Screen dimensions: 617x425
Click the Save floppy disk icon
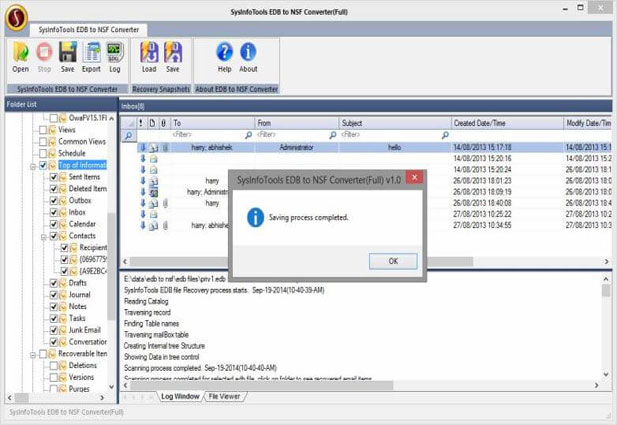[68, 52]
